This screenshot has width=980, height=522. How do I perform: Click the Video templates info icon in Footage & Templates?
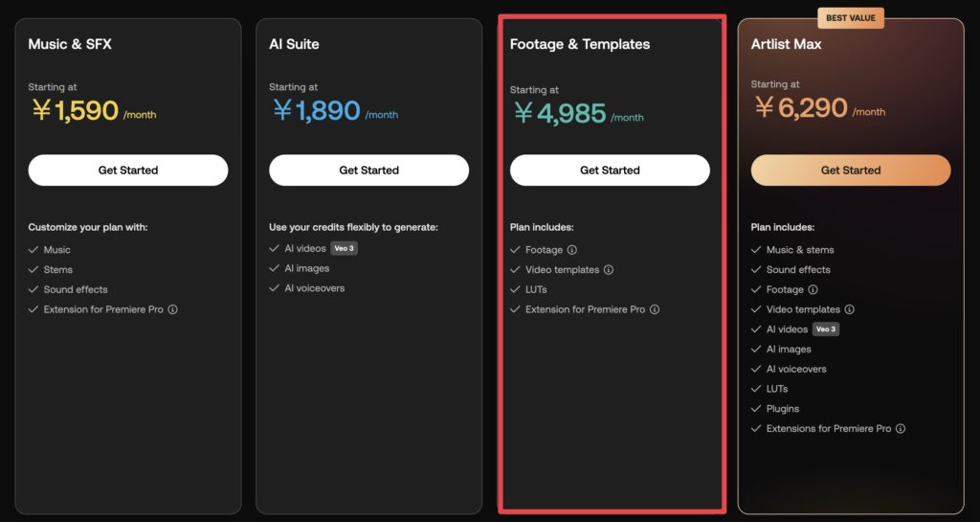click(608, 269)
